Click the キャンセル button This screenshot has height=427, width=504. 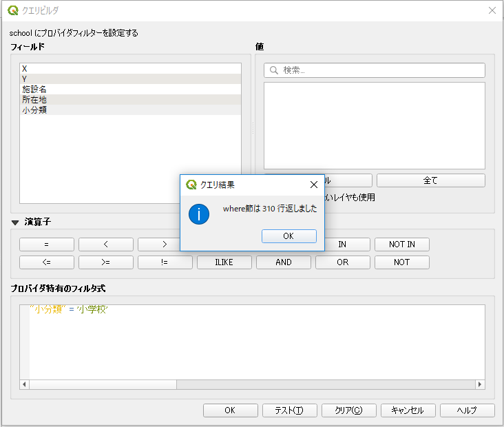coord(408,410)
